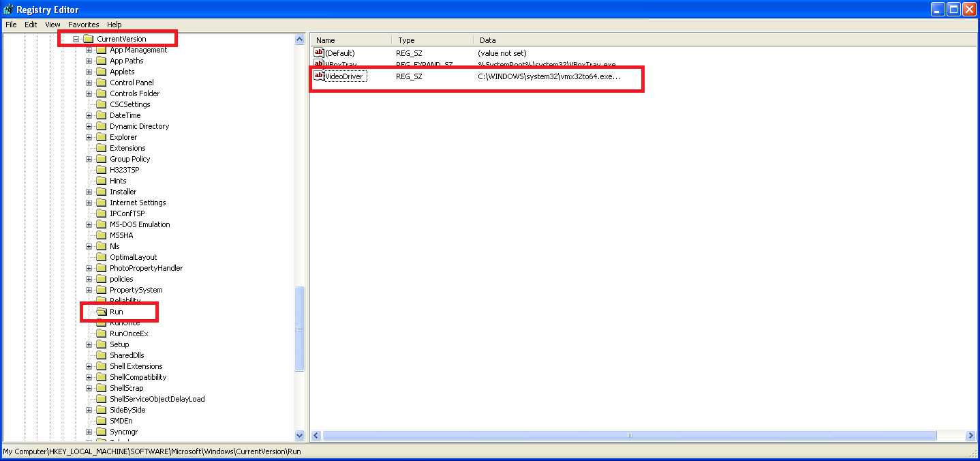The height and width of the screenshot is (461, 980).
Task: Click the Registry Editor title bar icon
Action: 8,10
